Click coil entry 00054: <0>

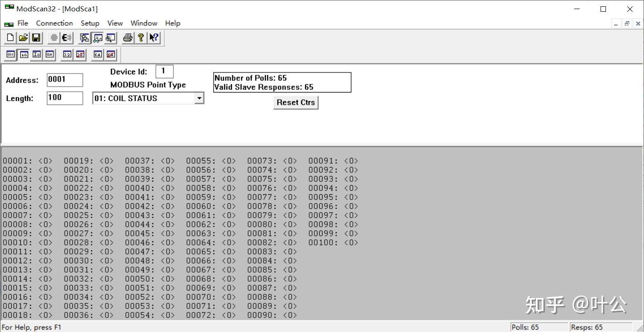click(150, 315)
